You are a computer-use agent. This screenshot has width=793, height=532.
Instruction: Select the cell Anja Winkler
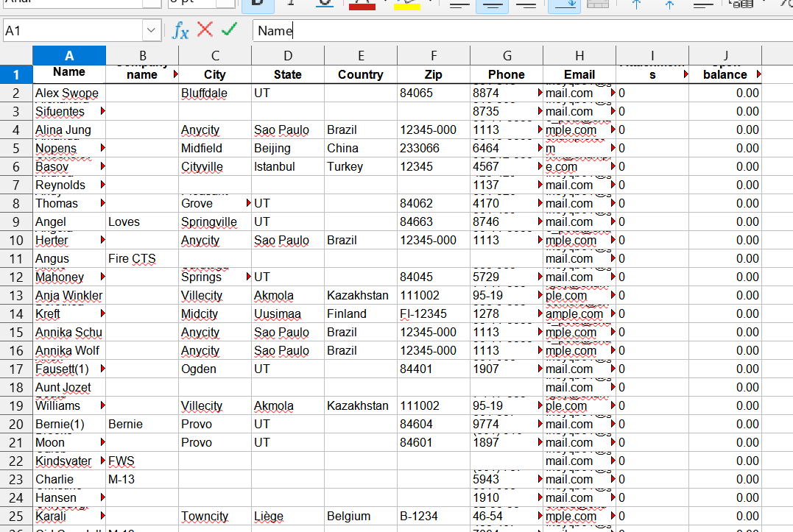(69, 296)
